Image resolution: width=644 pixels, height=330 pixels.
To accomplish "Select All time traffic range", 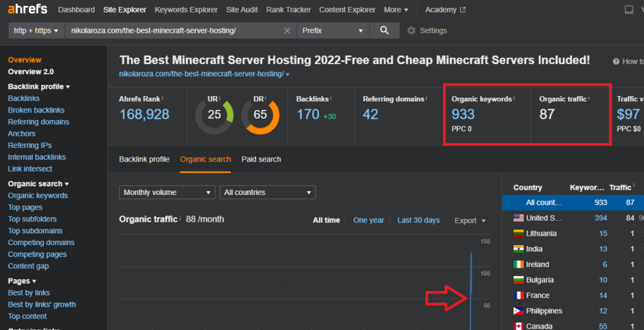I will pos(326,221).
